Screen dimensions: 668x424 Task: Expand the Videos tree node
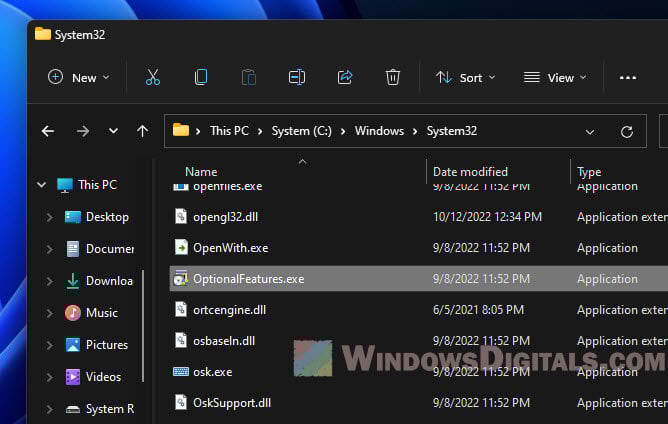tap(49, 377)
